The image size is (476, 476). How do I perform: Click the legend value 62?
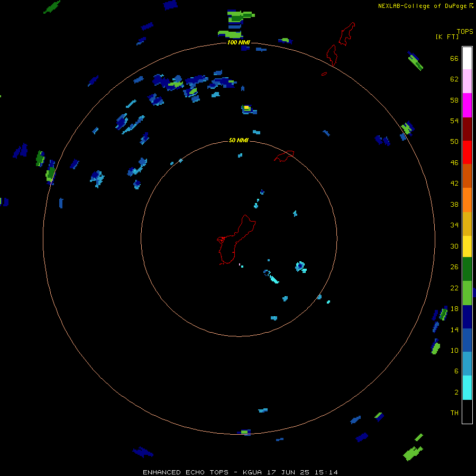[x=454, y=79]
